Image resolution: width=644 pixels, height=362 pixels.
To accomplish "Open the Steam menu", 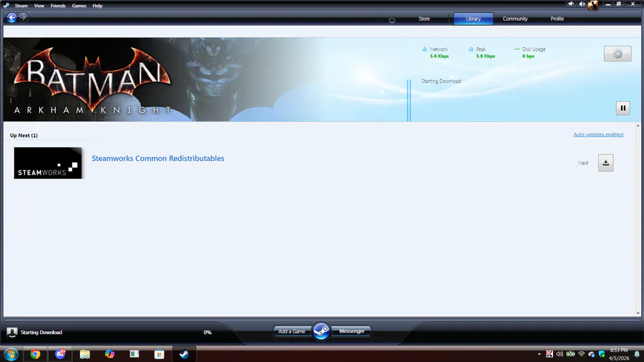I will (x=21, y=6).
